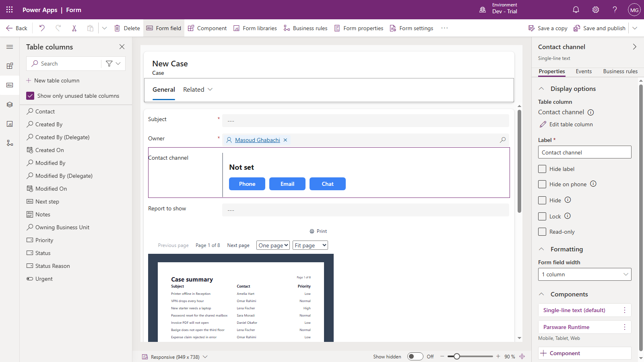Click Save and publish
This screenshot has width=644, height=362.
click(x=599, y=28)
